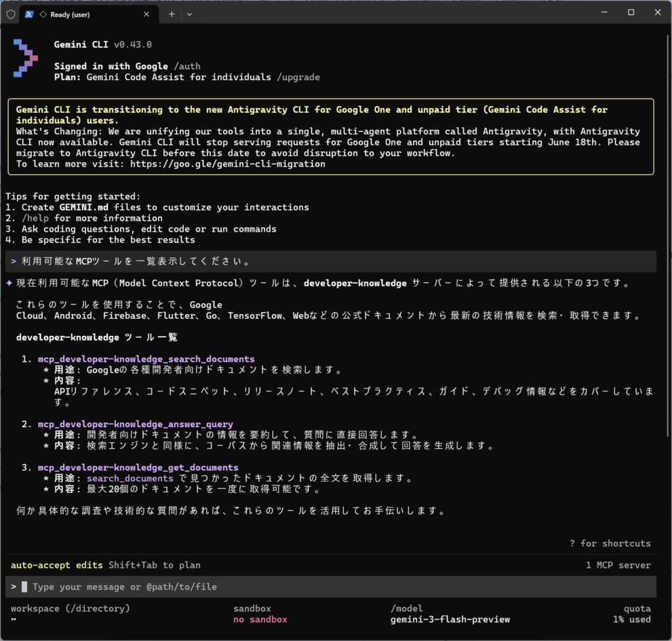
Task: Click the /upgrade command text
Action: pos(299,77)
